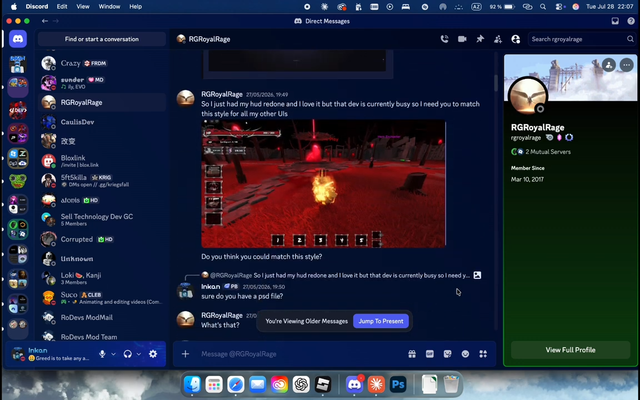Viewport: 640px width, 400px height.
Task: Deafen with the headphones button
Action: click(x=128, y=354)
